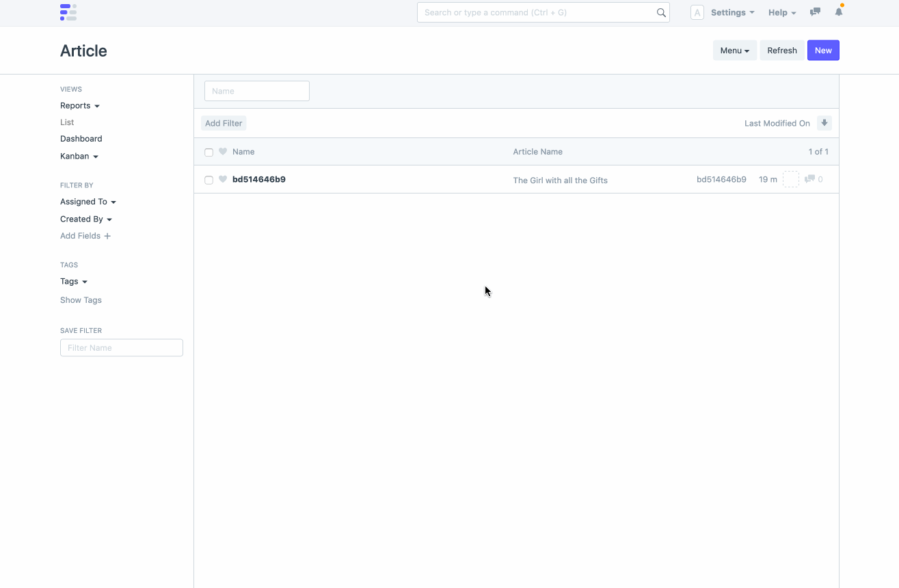
Task: Open the notifications bell
Action: point(839,12)
